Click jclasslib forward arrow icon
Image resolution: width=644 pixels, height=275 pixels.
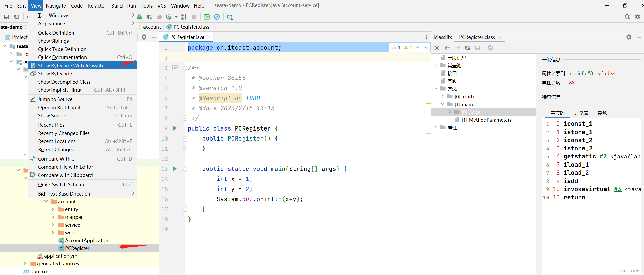tap(457, 48)
